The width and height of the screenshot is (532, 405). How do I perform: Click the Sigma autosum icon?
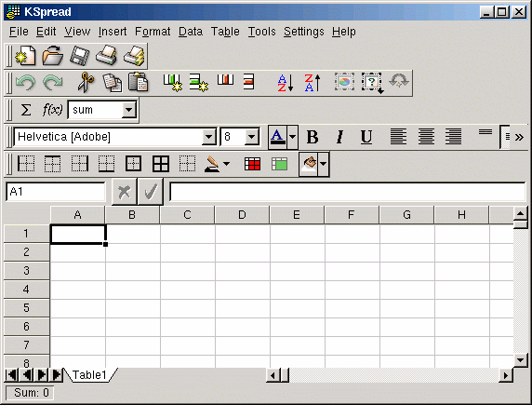26,110
